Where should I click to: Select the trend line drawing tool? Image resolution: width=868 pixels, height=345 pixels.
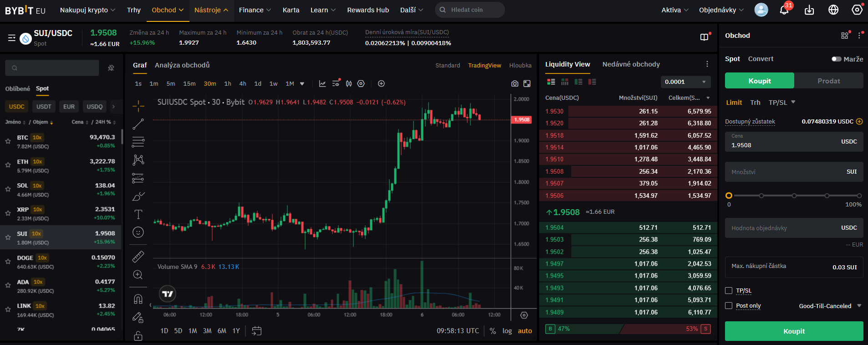click(x=138, y=124)
